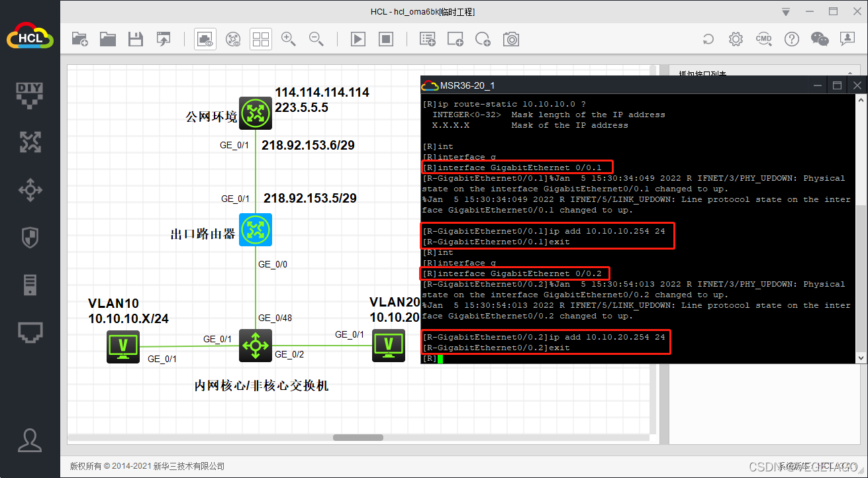Select the router device category in sidebar

pyautogui.click(x=30, y=142)
